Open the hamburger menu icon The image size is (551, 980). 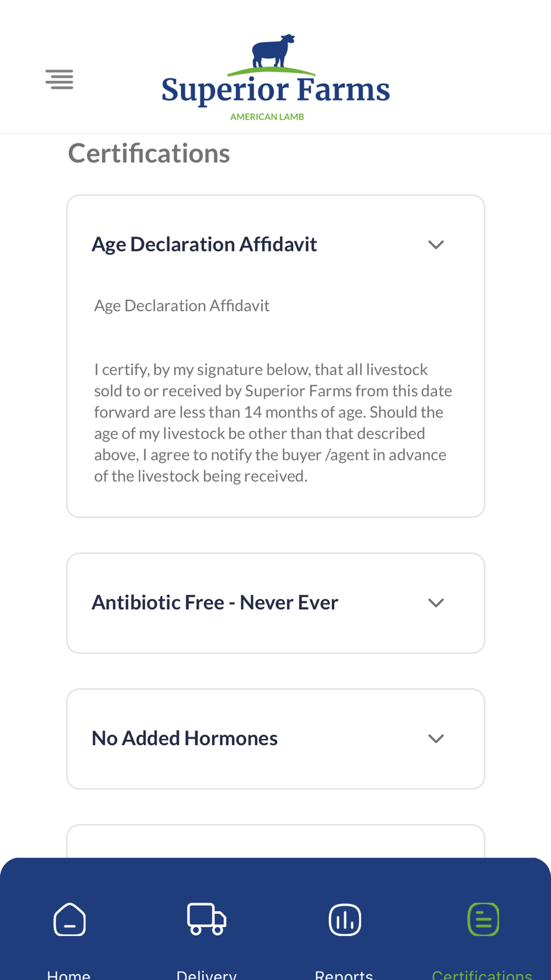click(x=60, y=79)
